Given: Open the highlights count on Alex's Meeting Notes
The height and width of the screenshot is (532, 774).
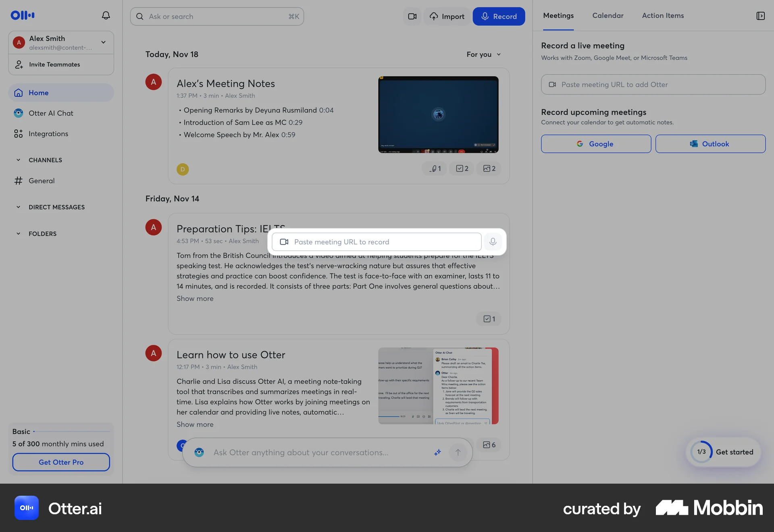Looking at the screenshot, I should [435, 168].
